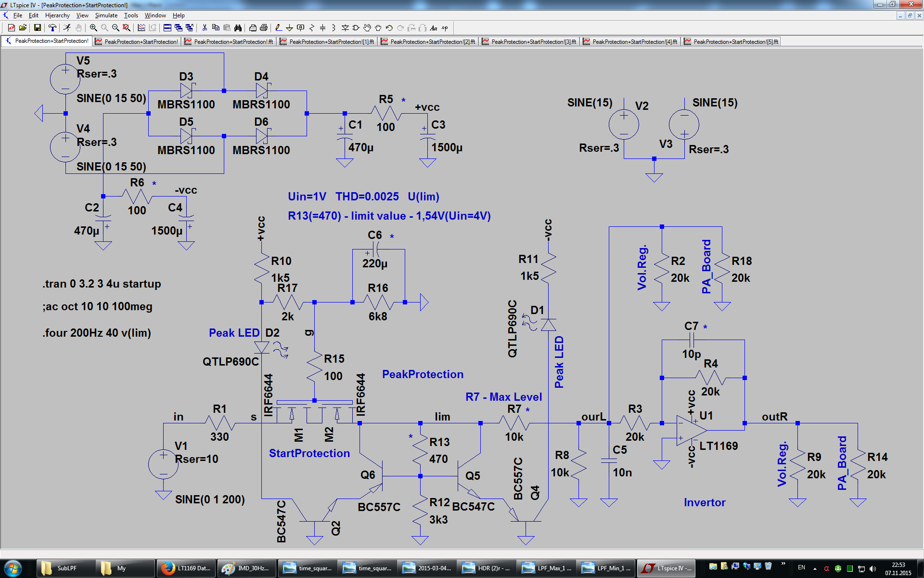
Task: Click the Save floppy disk icon
Action: click(x=37, y=28)
